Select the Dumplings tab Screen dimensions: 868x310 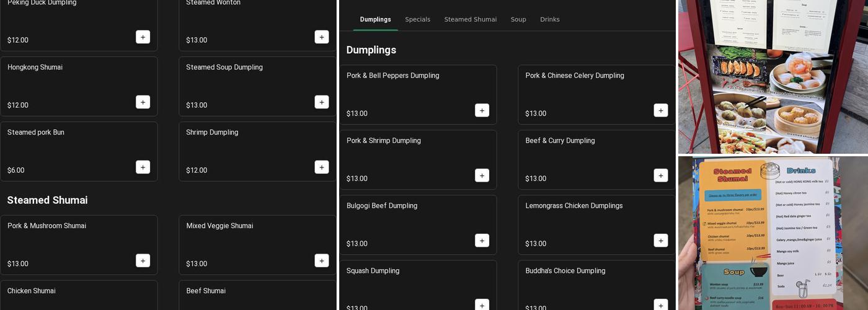[375, 19]
